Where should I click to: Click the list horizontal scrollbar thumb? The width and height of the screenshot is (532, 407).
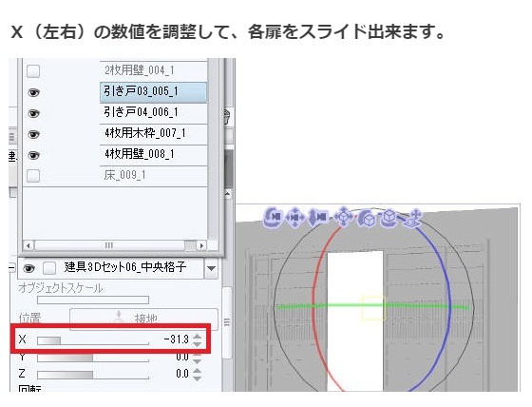pyautogui.click(x=109, y=245)
